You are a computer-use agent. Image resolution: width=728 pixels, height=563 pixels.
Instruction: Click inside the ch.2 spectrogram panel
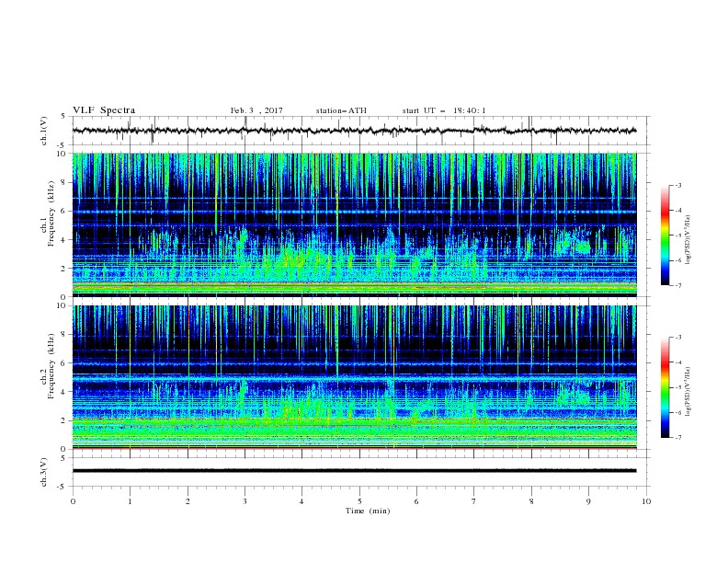pos(354,377)
